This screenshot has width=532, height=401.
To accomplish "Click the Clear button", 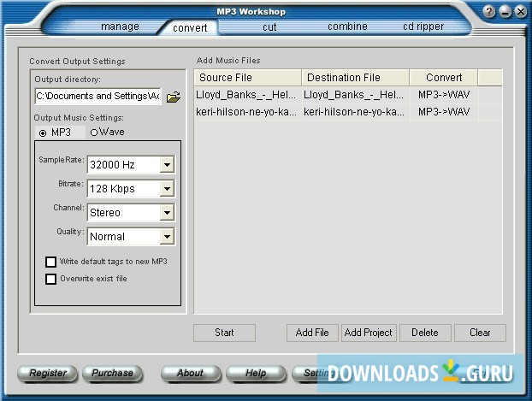I will coord(480,333).
